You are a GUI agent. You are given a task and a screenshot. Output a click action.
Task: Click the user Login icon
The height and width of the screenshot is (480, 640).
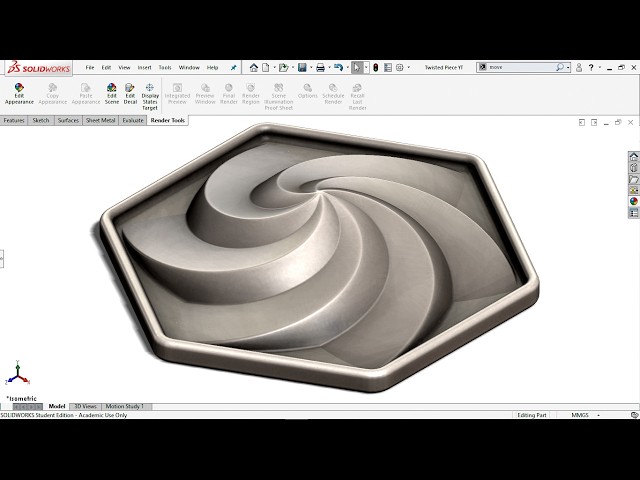click(x=579, y=67)
